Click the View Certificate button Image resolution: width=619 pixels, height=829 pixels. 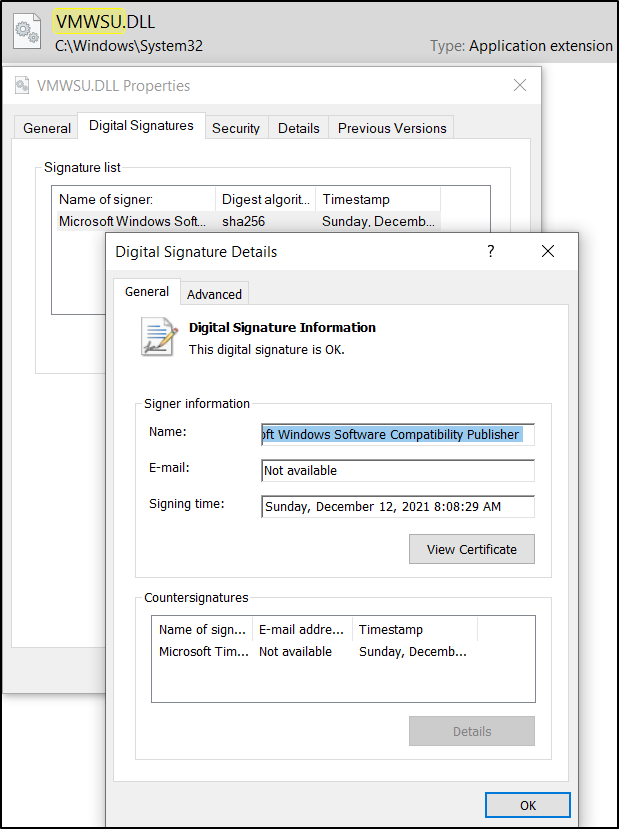[x=471, y=549]
